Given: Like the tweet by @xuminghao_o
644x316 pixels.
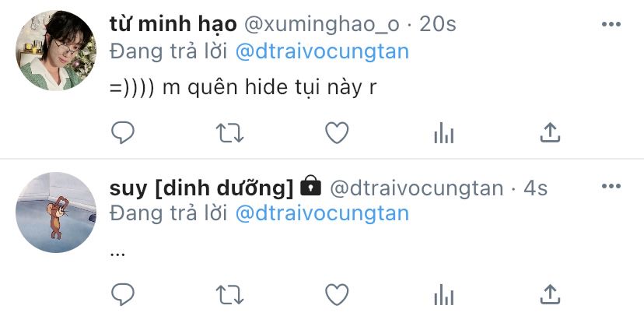Looking at the screenshot, I should coord(337,133).
